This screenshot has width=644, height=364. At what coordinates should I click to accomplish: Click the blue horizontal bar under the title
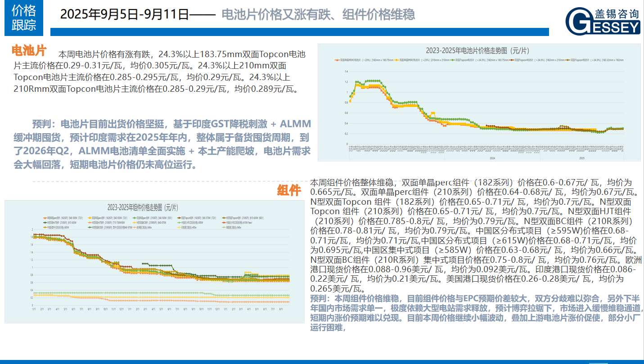coord(299,32)
